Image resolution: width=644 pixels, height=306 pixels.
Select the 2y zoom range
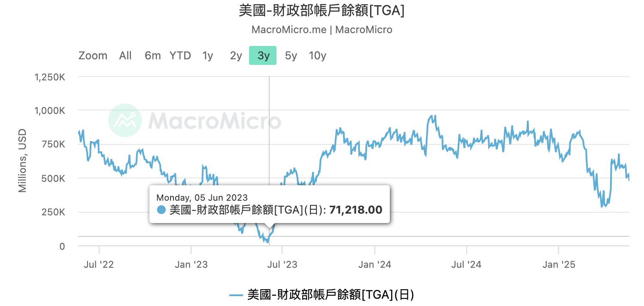pyautogui.click(x=236, y=55)
